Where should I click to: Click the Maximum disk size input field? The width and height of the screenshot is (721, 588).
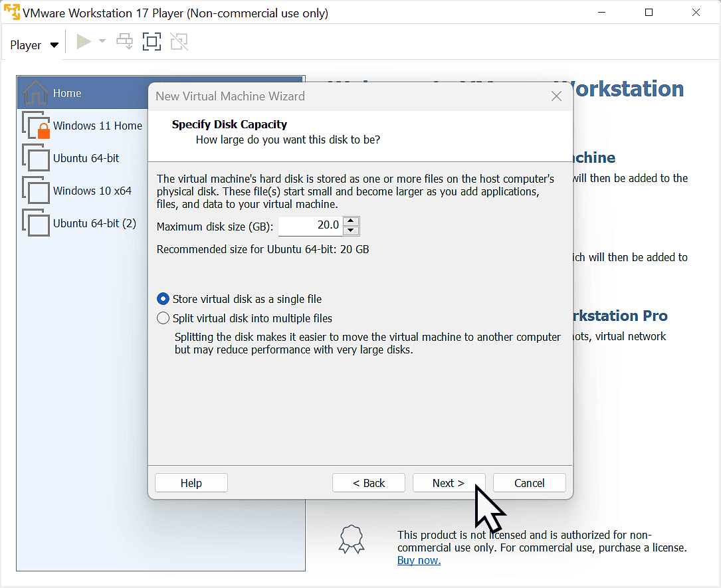coord(311,226)
